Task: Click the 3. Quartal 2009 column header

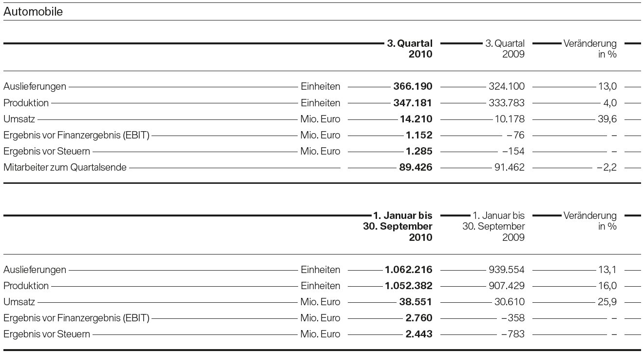Action: (505, 49)
